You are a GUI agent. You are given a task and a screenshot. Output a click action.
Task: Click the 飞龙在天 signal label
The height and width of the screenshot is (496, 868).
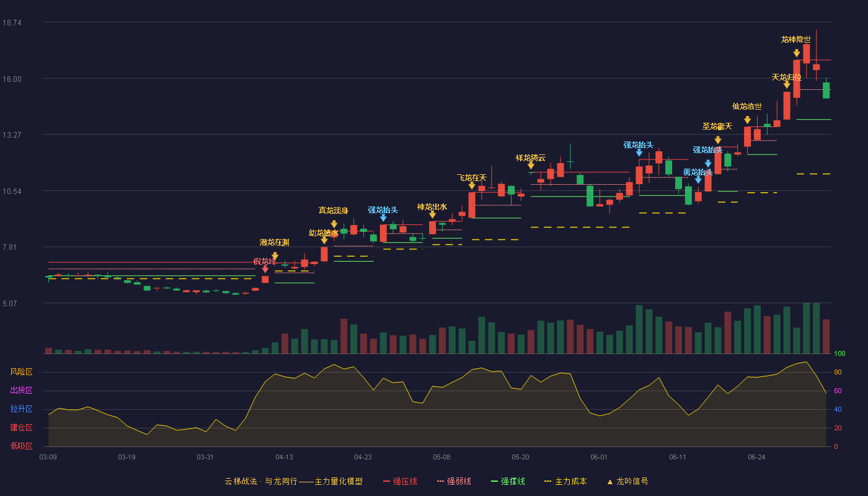coord(472,178)
